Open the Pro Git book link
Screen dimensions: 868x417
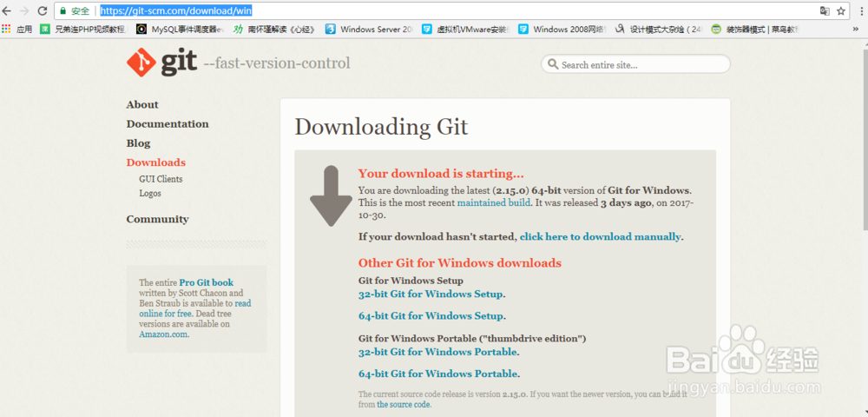(207, 282)
